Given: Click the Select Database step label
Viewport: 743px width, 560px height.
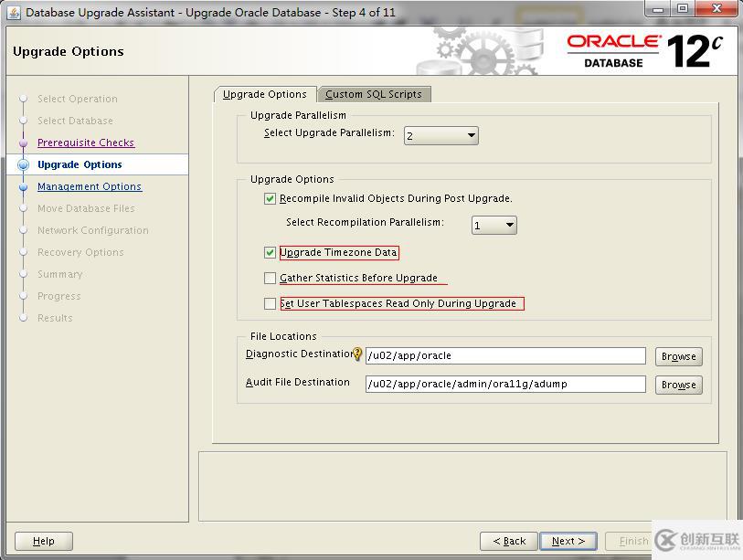Looking at the screenshot, I should [75, 121].
